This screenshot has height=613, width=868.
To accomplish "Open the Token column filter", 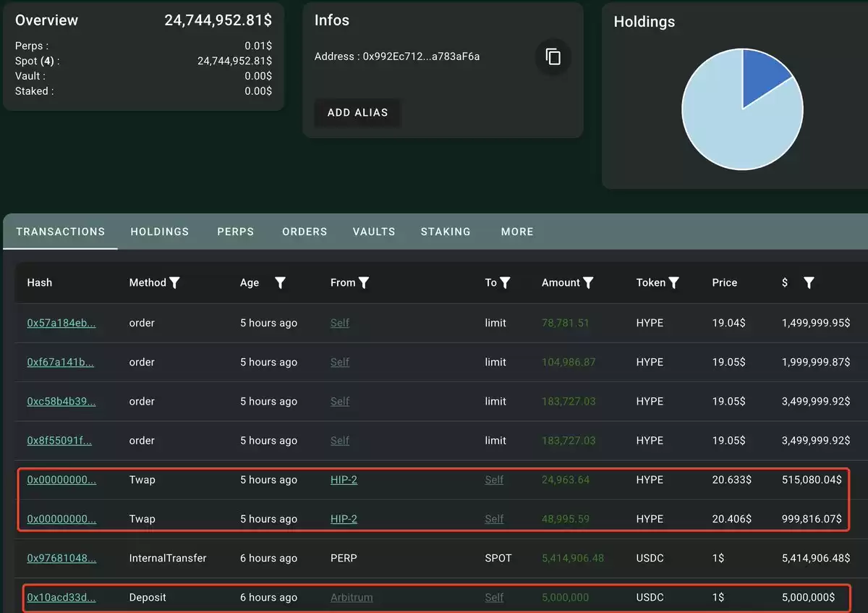I will tap(673, 283).
